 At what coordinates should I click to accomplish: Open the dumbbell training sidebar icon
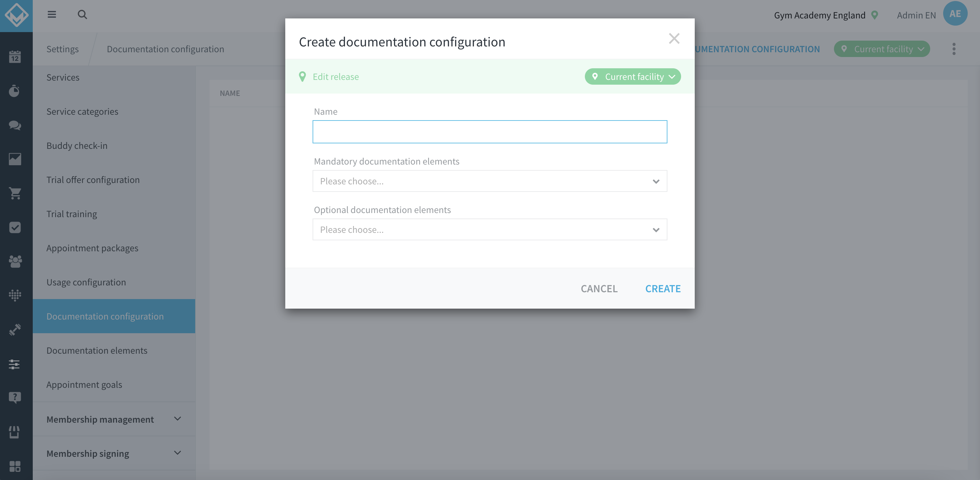pos(15,330)
